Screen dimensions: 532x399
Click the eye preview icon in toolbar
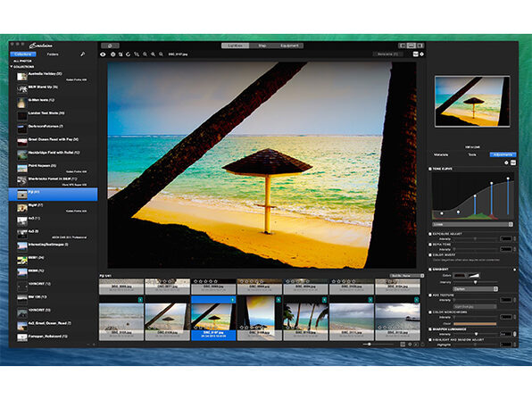[103, 54]
